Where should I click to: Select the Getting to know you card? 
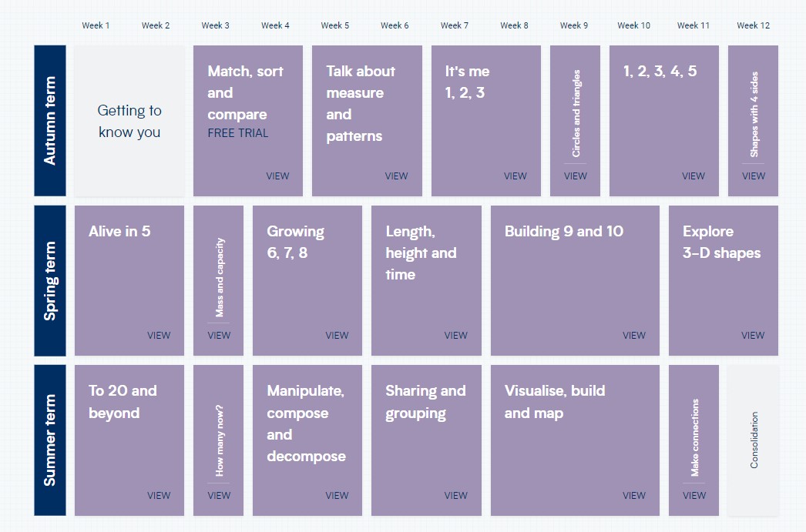129,121
